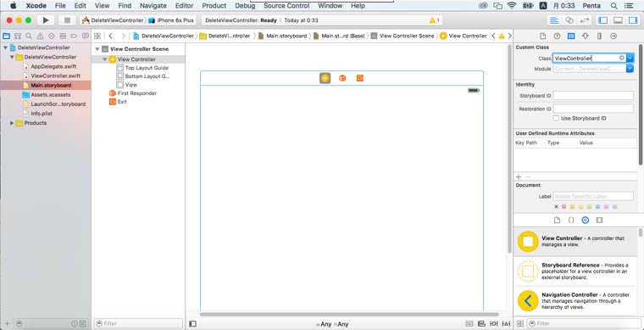Show the Identity inspector
Screen dimensions: 644x330
pos(571,36)
